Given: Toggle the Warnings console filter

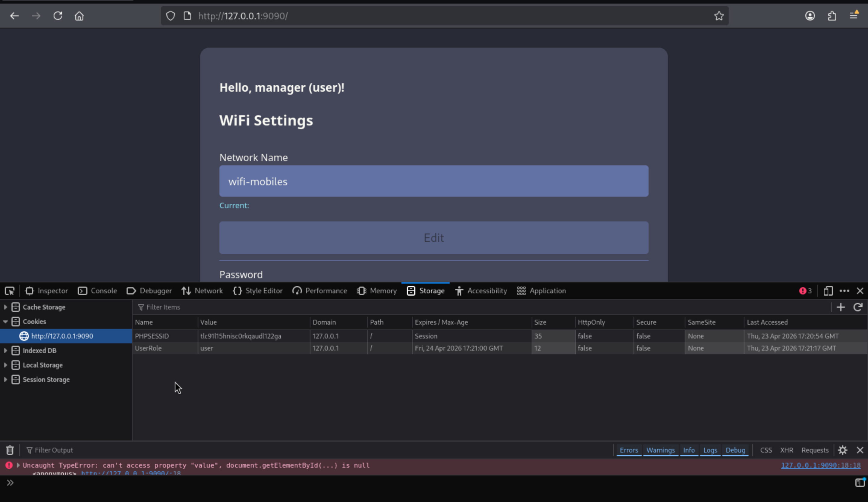Looking at the screenshot, I should 660,450.
